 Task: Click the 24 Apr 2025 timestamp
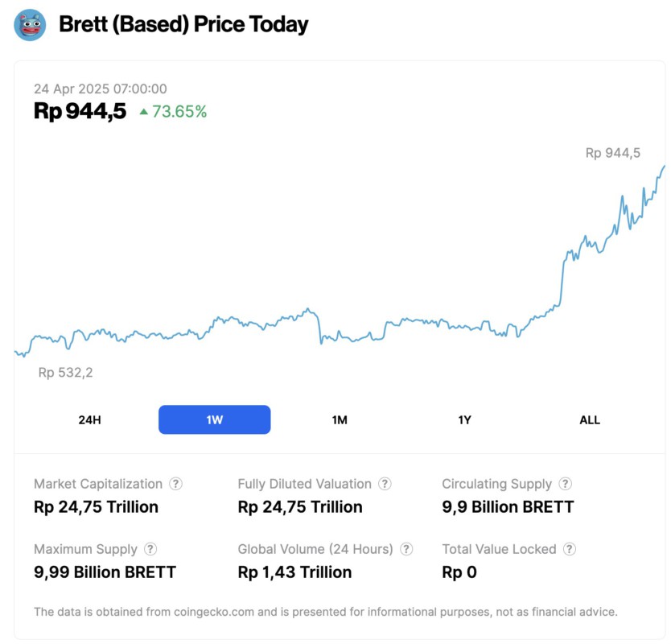click(101, 89)
